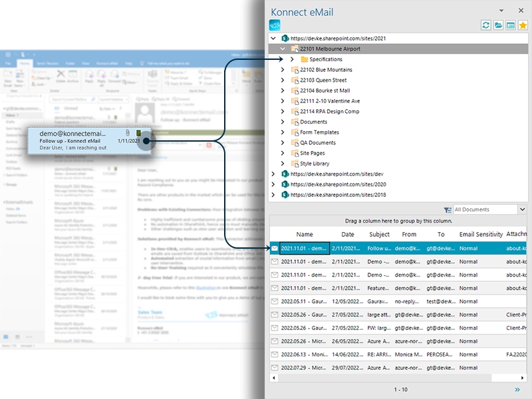Click the library icon beside 22102 Blue Mountains
Viewport: 532px width, 399px height.
click(x=295, y=70)
